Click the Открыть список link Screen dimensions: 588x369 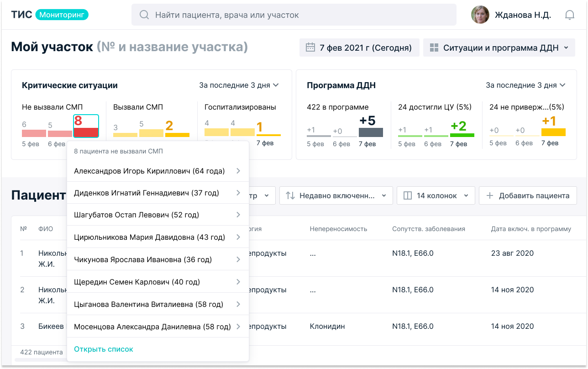(x=104, y=349)
